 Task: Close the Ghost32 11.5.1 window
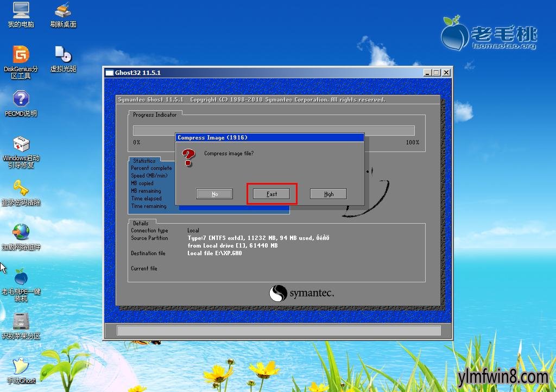click(446, 73)
